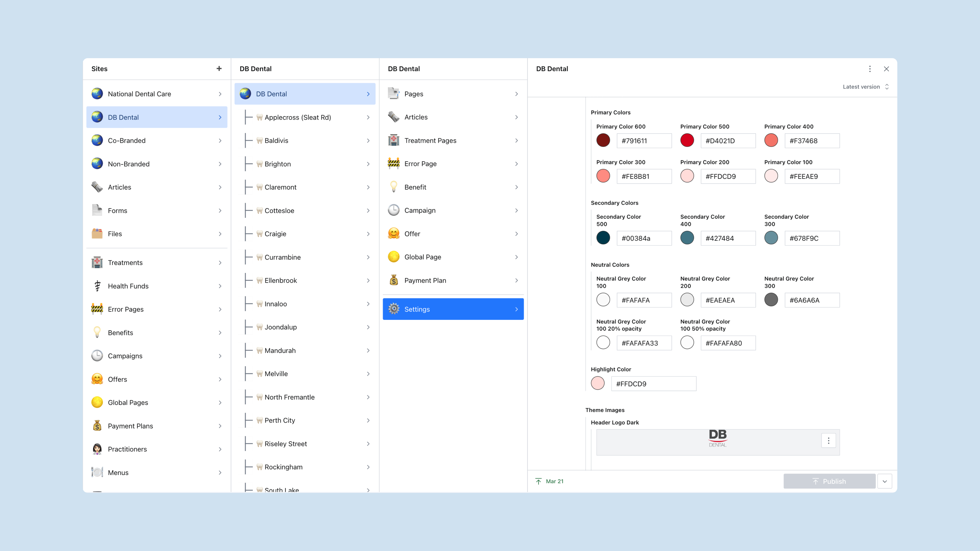The width and height of the screenshot is (980, 551).
Task: Click the Error Pages barrier icon
Action: click(x=97, y=309)
